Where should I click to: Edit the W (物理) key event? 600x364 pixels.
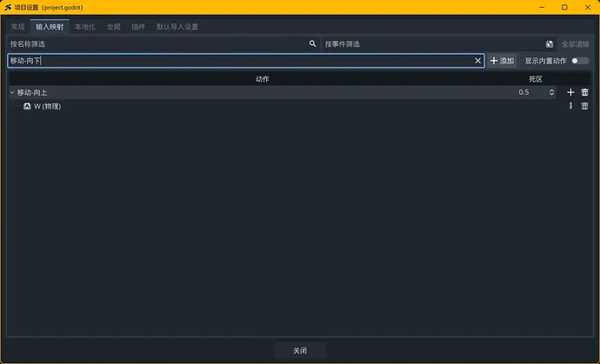[x=570, y=106]
